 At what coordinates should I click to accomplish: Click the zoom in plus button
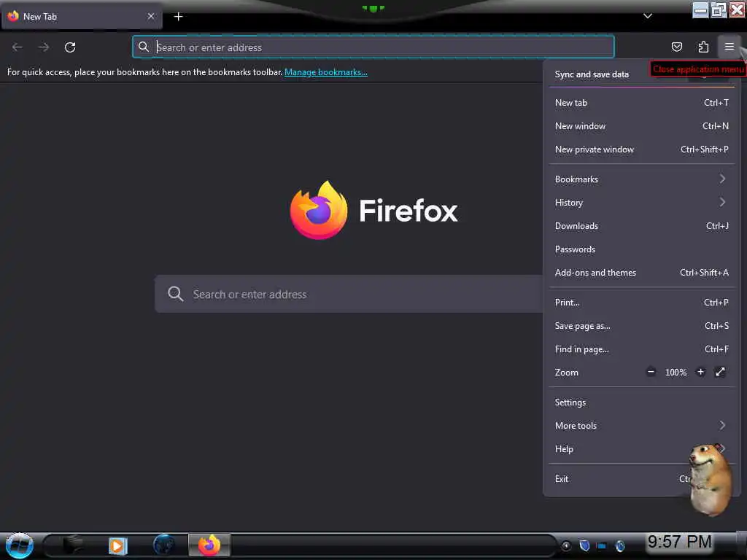(700, 372)
